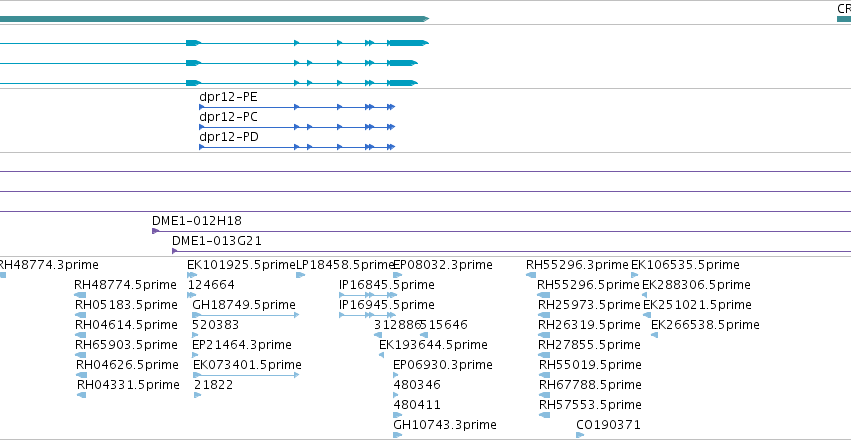Select the RH04614.5prime EST label
Screen dimensions: 851x440
(126, 325)
